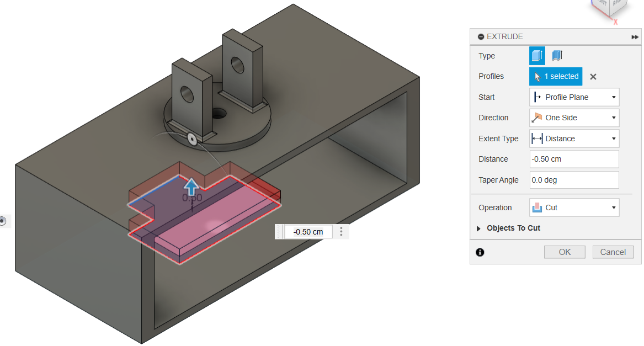Image resolution: width=644 pixels, height=346 pixels.
Task: Edit the Distance value of -0.50 cm
Action: [x=574, y=159]
